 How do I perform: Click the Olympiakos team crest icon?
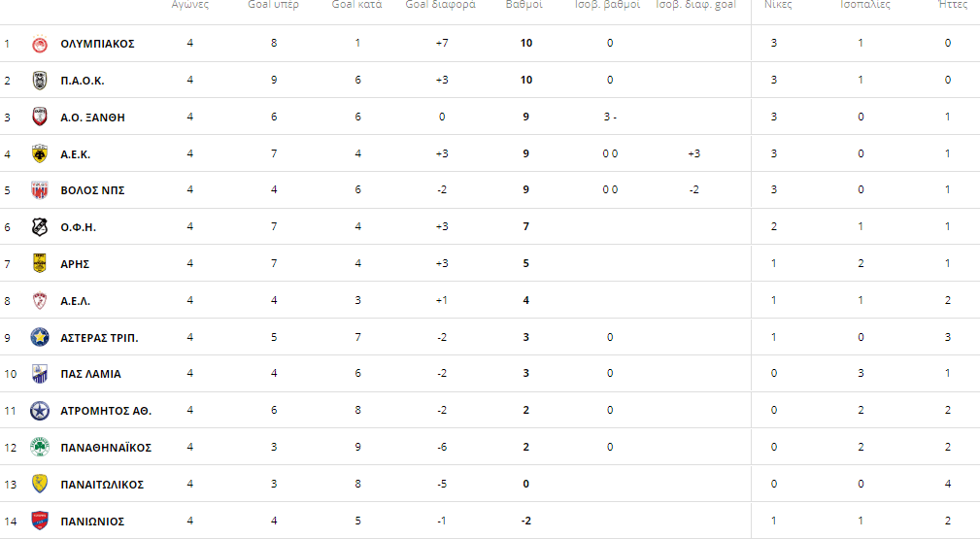40,44
